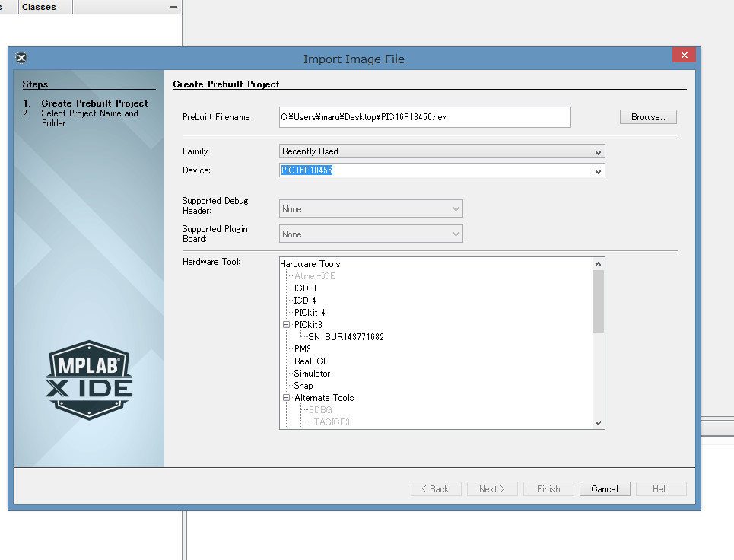Click the Hardware Tool: label
The height and width of the screenshot is (560, 734).
point(211,261)
